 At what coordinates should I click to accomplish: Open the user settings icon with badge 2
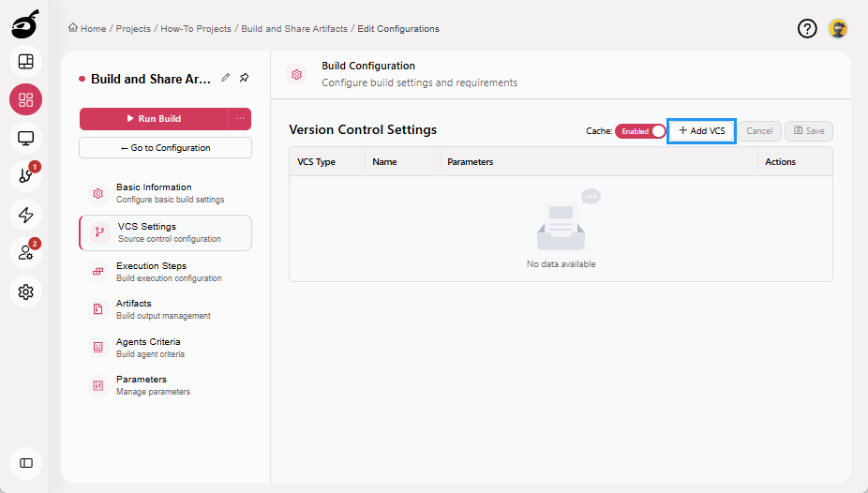pyautogui.click(x=25, y=253)
